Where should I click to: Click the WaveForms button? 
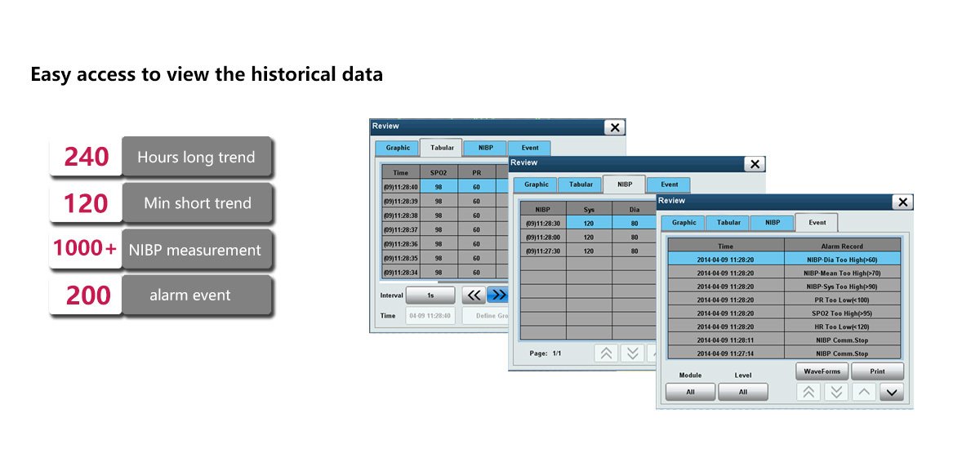point(822,371)
